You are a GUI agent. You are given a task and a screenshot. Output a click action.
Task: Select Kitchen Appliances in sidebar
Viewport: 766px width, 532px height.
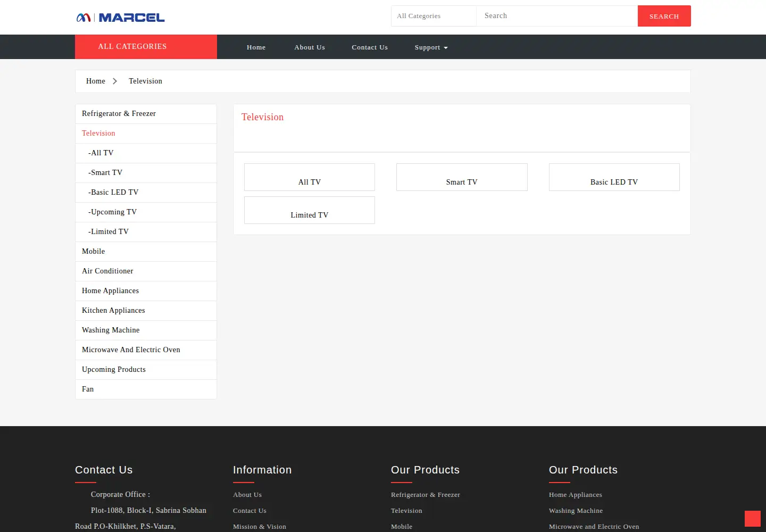(x=146, y=311)
